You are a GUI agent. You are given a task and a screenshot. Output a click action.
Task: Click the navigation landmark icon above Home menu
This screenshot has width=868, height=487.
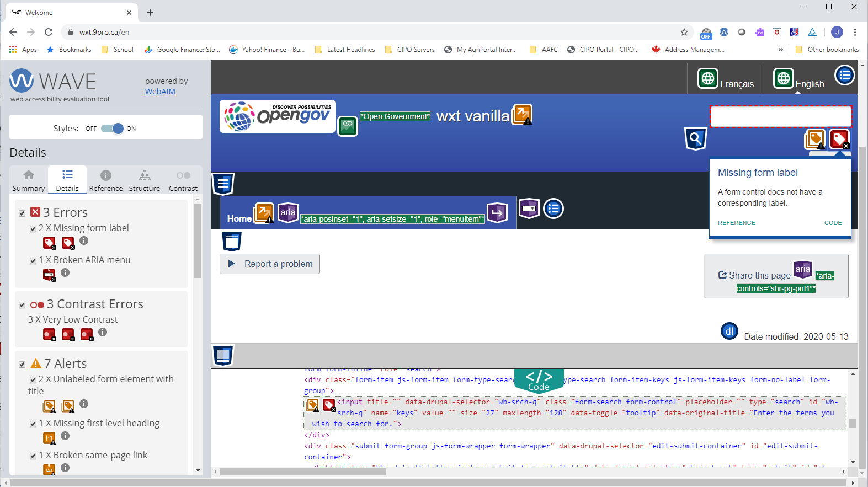coord(223,184)
